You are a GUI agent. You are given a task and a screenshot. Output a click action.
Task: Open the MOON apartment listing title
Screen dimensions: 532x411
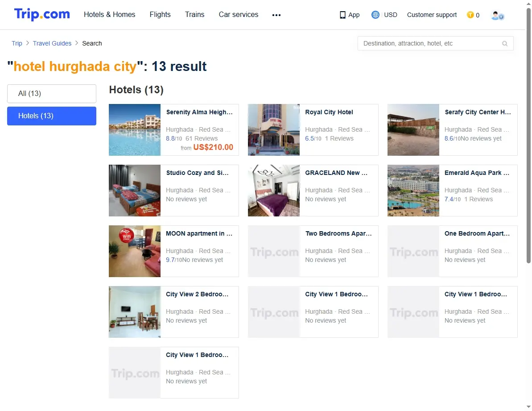click(x=199, y=234)
